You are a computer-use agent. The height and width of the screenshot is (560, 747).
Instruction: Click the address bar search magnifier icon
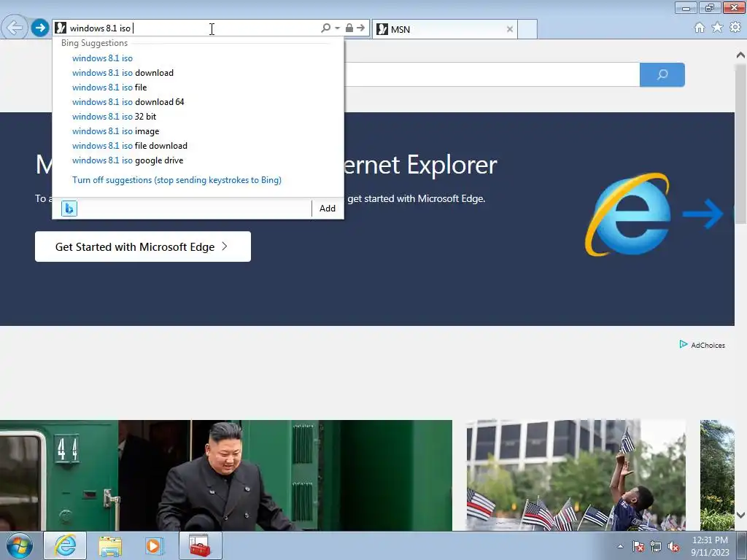[x=326, y=28]
